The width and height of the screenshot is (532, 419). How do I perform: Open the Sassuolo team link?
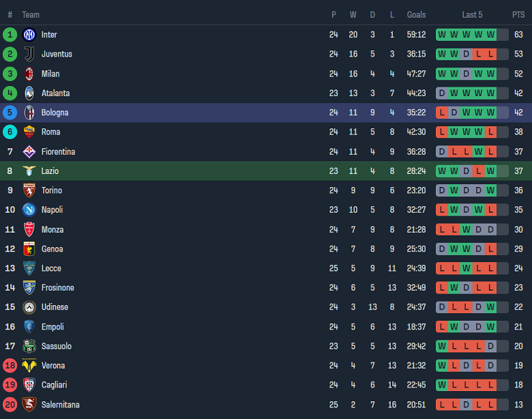56,346
